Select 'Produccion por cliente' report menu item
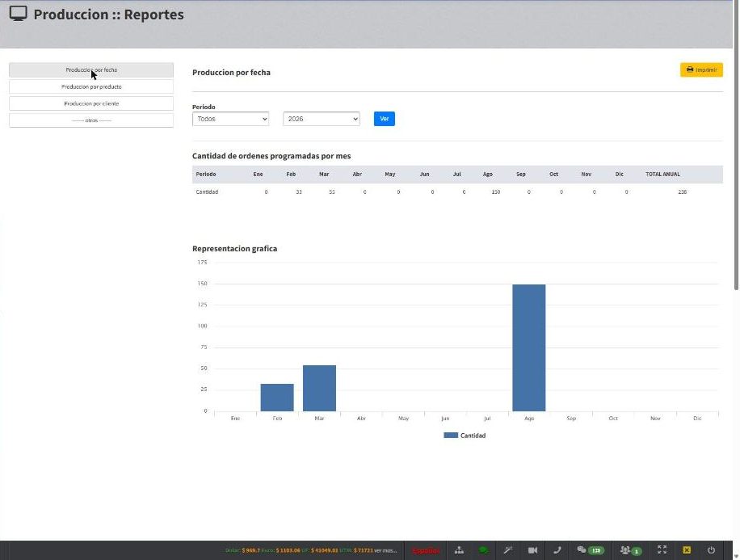 pos(91,103)
